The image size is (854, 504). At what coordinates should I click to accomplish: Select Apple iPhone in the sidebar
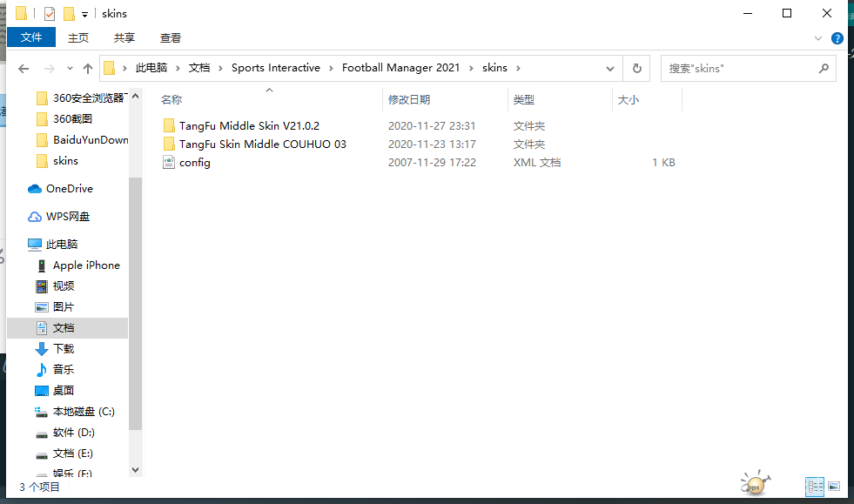(86, 265)
